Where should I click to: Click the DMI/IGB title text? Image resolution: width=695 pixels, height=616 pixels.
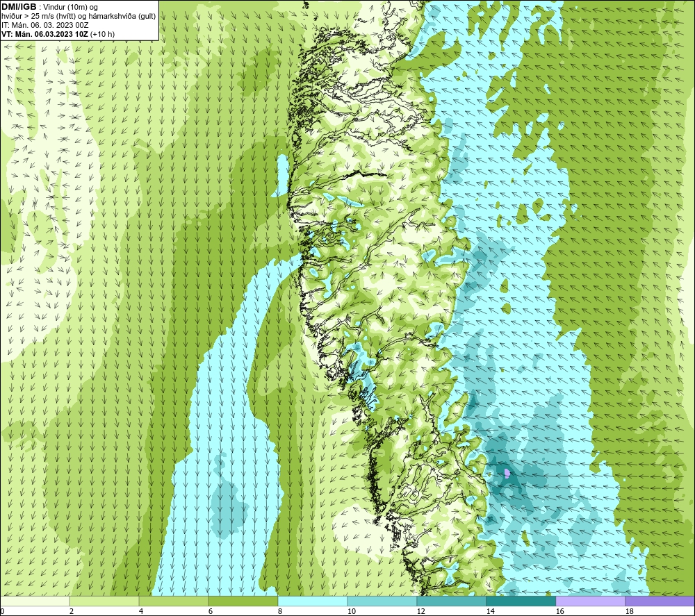pos(19,7)
